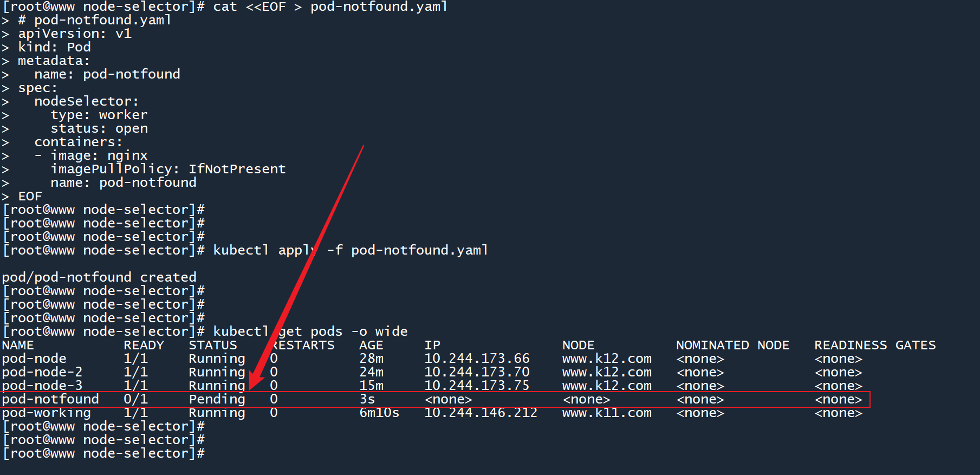Click the Pending status of pod-notfound
This screenshot has height=475, width=980.
coord(217,399)
